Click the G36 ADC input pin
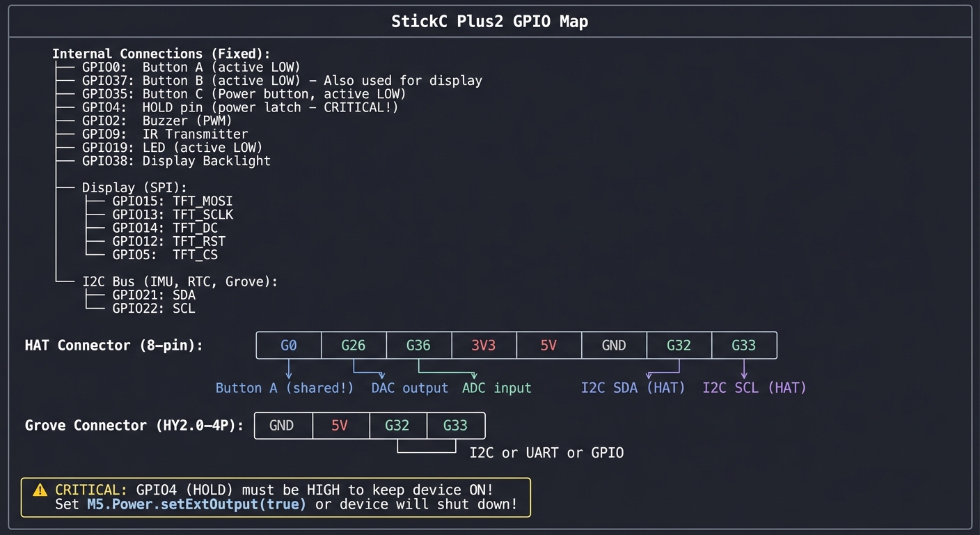980x535 pixels. pos(418,345)
